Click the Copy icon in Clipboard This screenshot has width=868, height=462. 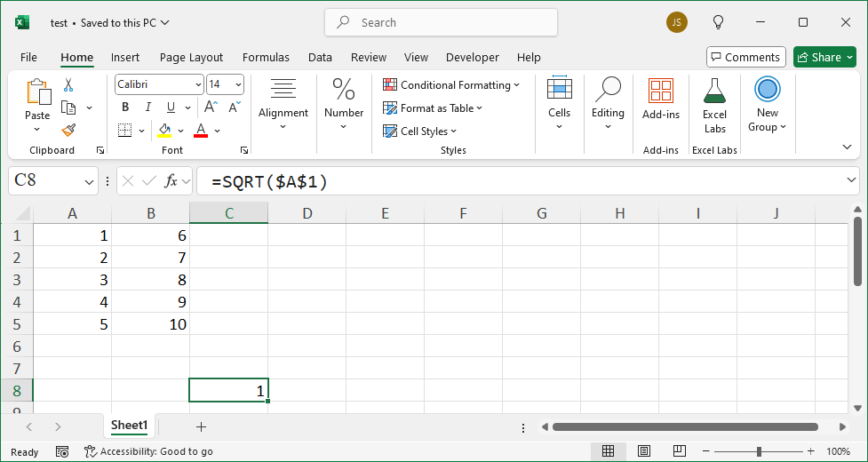(x=68, y=108)
